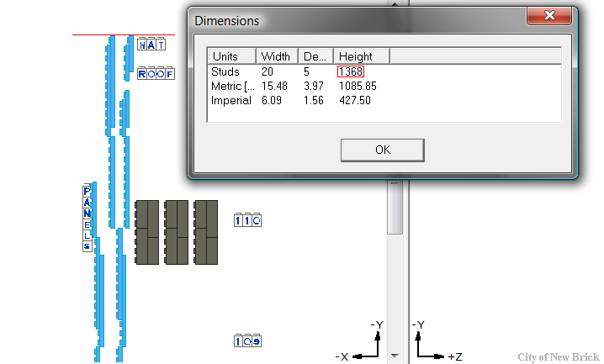The height and width of the screenshot is (364, 604).
Task: Click the Imperial height value 427.50
Action: pos(355,100)
